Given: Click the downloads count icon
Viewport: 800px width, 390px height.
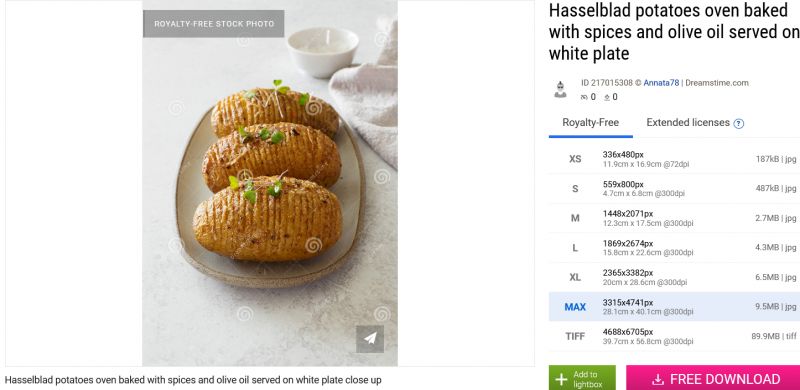Looking at the screenshot, I should [x=607, y=97].
